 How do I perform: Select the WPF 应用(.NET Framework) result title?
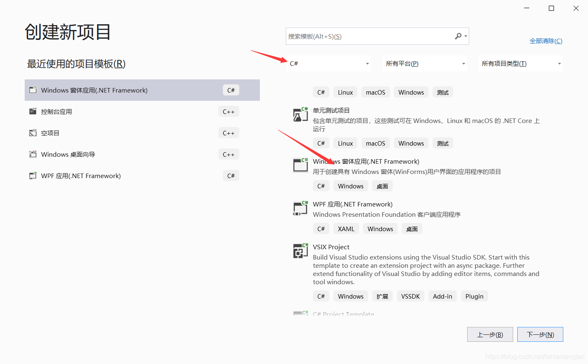352,204
